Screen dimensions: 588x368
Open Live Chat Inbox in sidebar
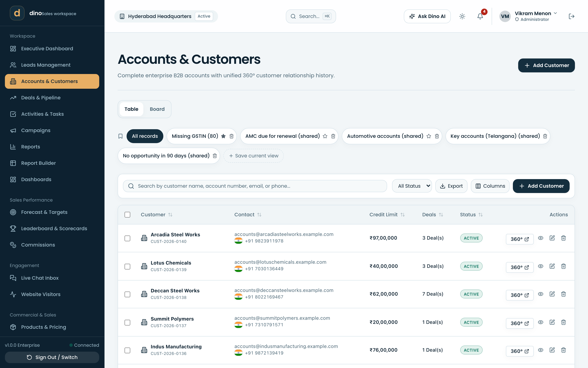point(52,278)
